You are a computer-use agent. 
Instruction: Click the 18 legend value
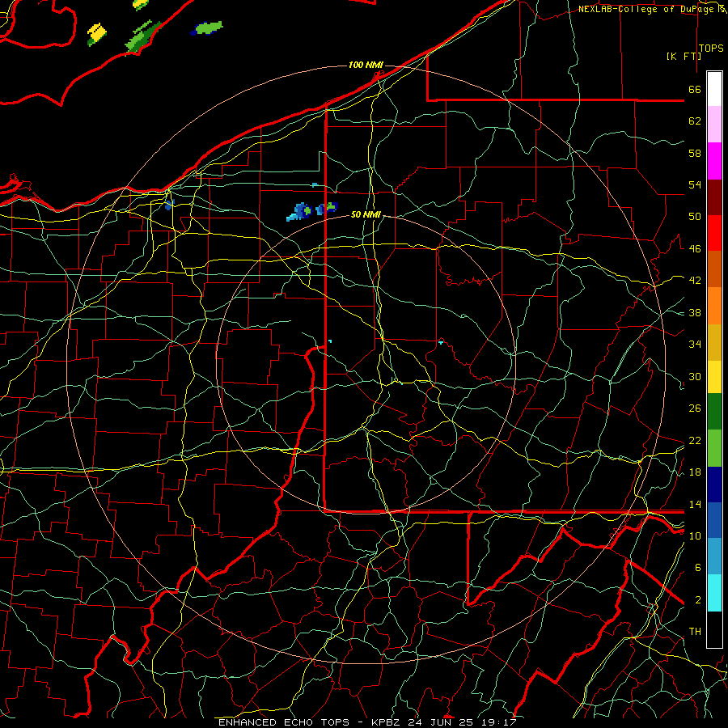[x=695, y=472]
